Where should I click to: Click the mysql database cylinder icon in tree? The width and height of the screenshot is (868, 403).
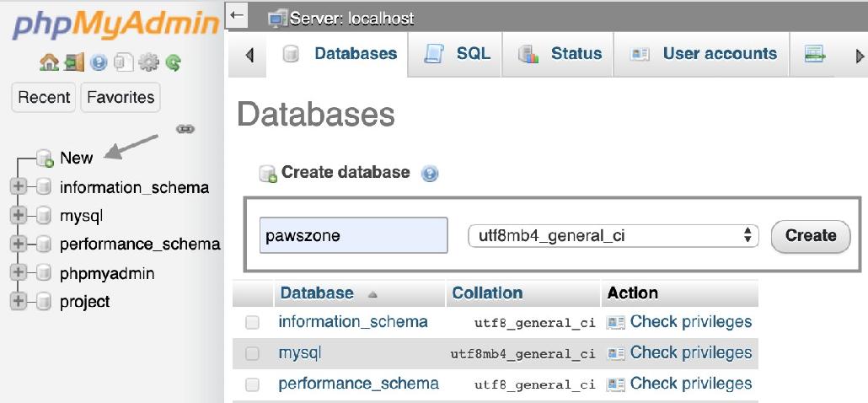click(45, 216)
